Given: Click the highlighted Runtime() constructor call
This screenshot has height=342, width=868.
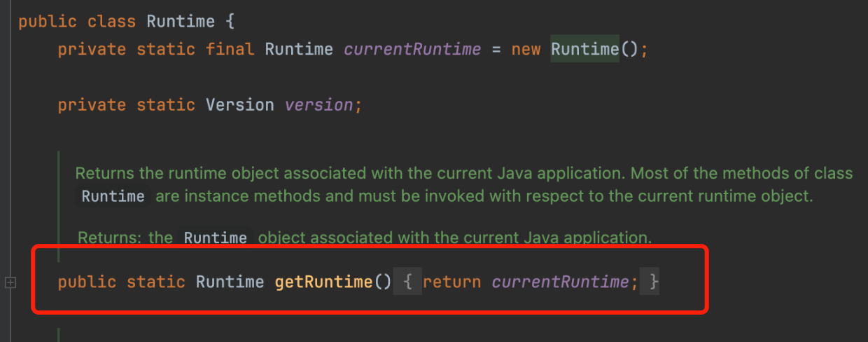Looking at the screenshot, I should coord(584,49).
